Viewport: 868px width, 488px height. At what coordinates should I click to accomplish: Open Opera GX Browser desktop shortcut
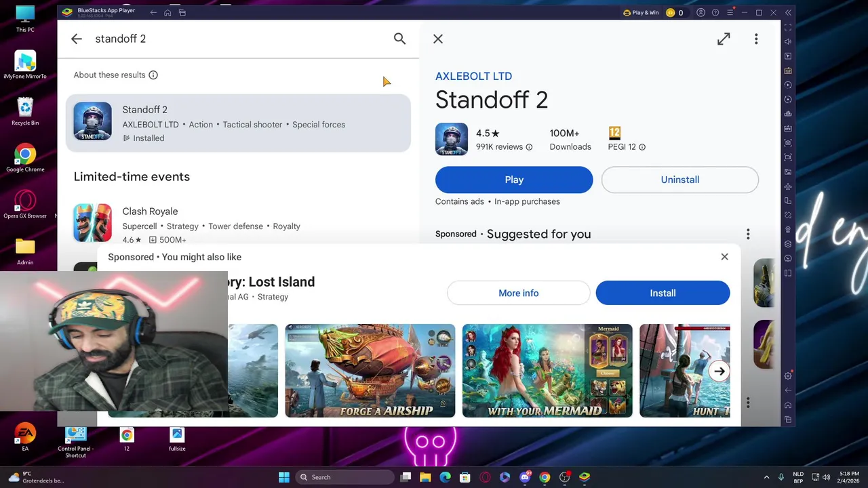point(25,205)
